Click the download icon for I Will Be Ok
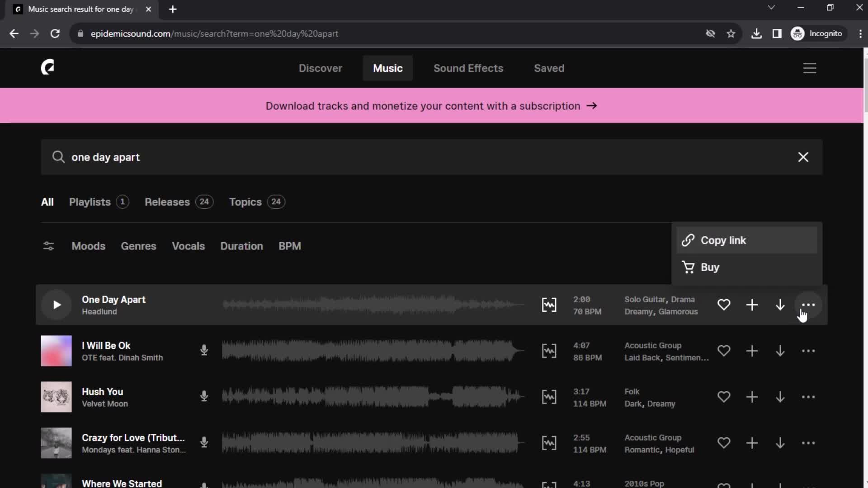 tap(780, 351)
